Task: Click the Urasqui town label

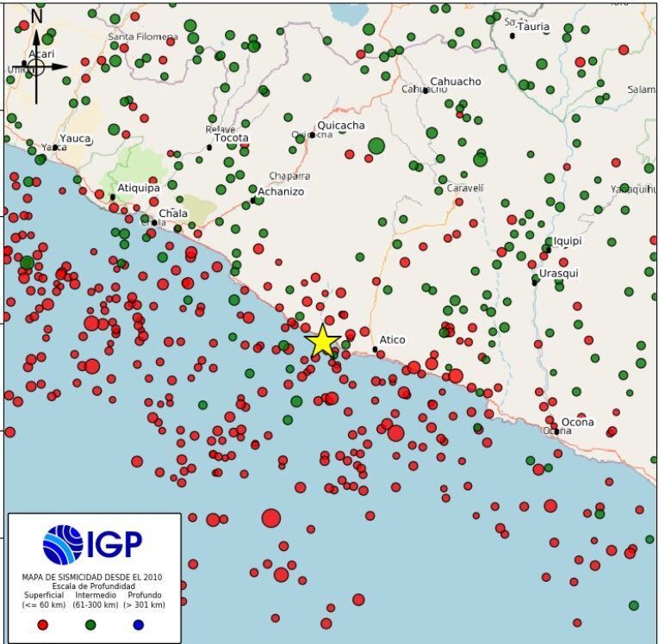Action: tap(558, 274)
